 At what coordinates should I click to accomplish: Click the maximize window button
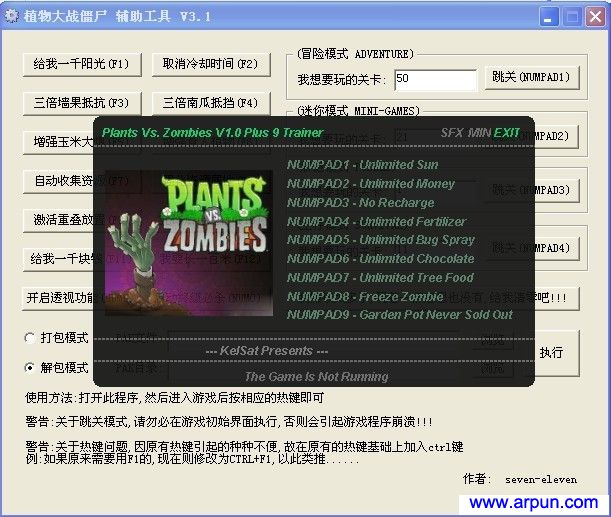572,17
